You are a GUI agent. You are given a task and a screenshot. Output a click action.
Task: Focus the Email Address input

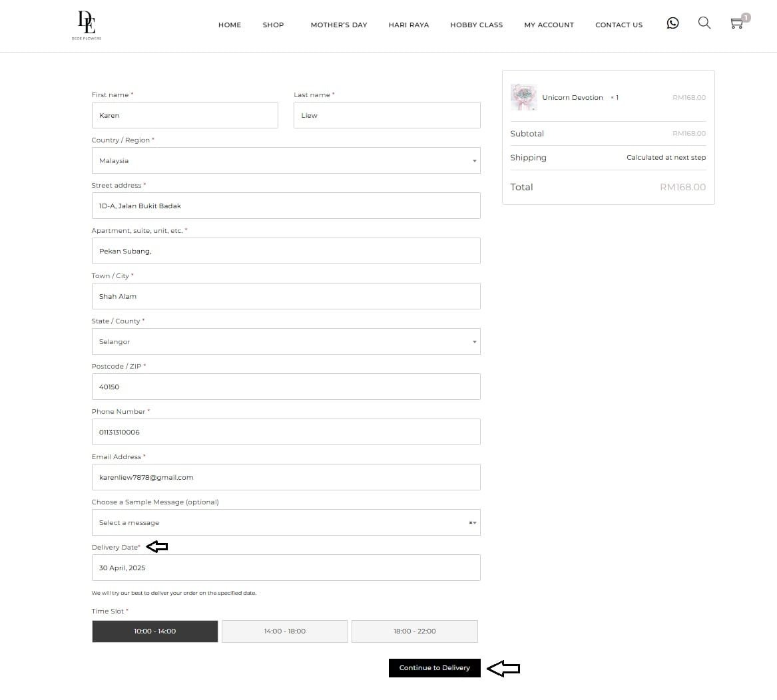[286, 477]
